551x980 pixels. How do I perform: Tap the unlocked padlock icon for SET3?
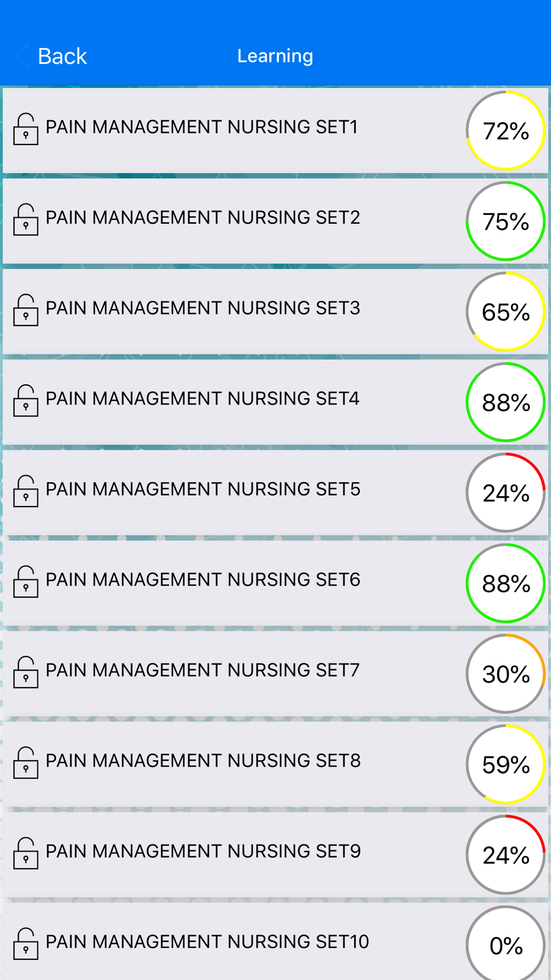point(26,310)
